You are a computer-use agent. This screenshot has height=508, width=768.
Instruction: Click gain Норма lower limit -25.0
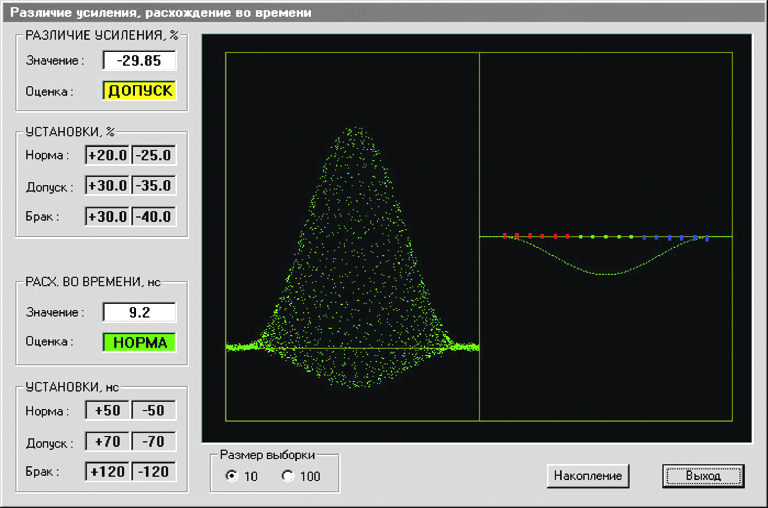[x=153, y=155]
